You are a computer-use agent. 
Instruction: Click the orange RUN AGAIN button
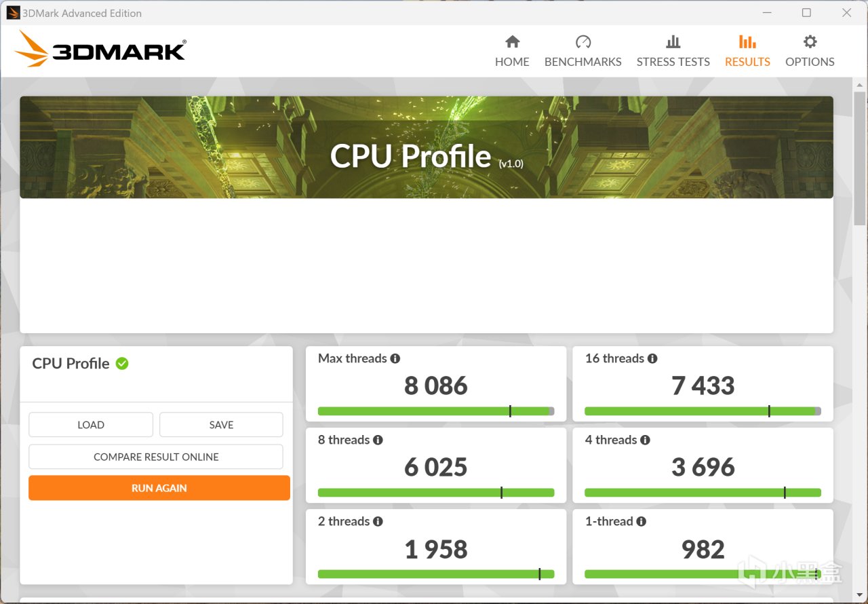coord(159,488)
